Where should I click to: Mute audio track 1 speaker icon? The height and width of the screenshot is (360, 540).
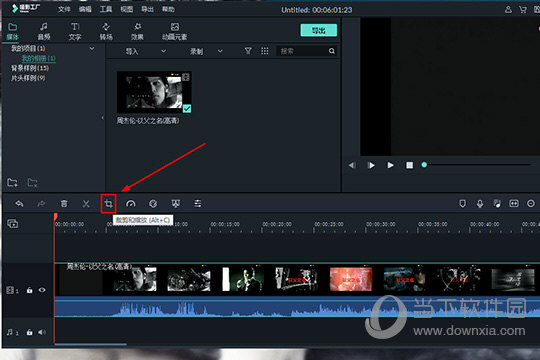(42, 332)
